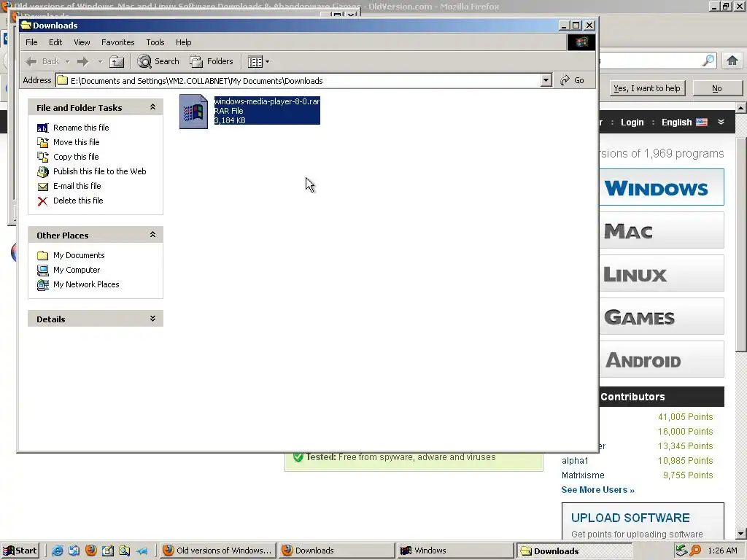747x560 pixels.
Task: Open the View menu
Action: point(82,42)
